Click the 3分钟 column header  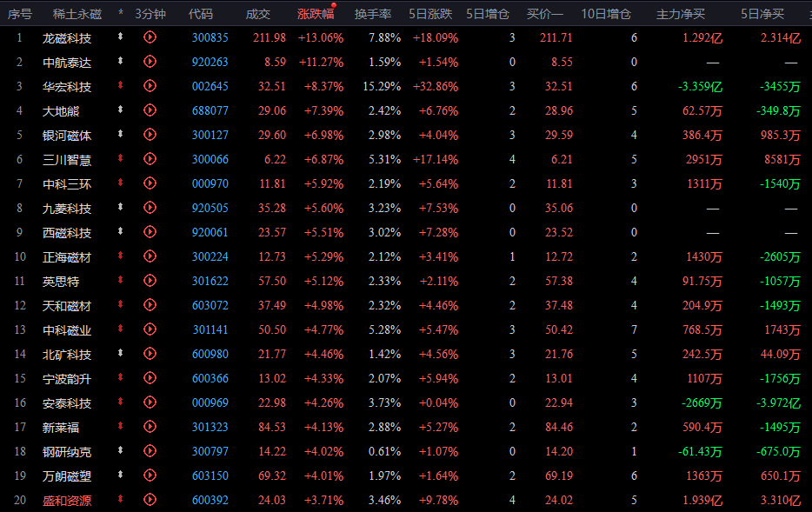tap(150, 14)
